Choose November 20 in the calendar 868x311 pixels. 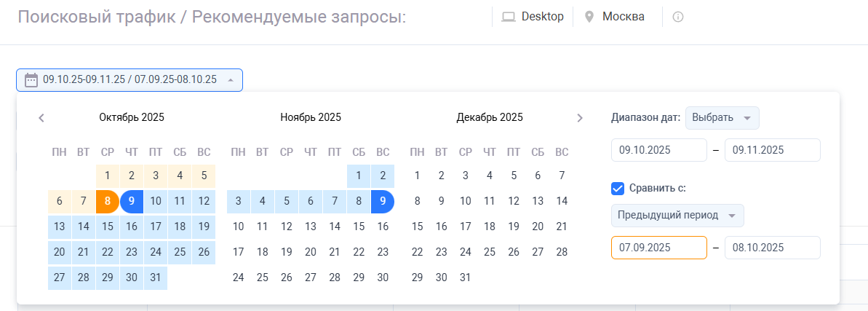311,252
